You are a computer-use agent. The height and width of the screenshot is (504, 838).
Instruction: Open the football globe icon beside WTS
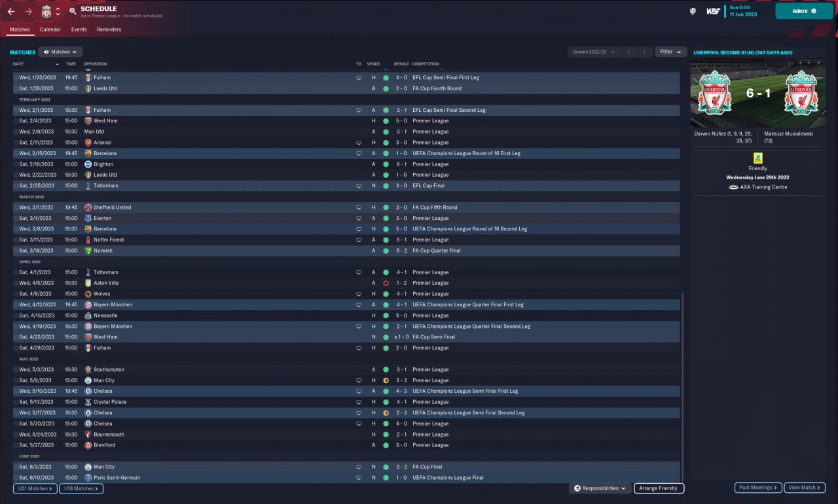(693, 11)
